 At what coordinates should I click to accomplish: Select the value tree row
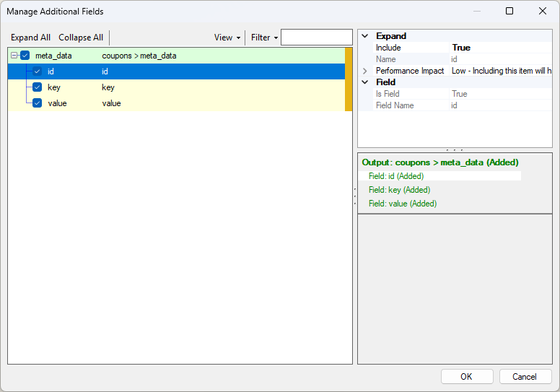[176, 103]
